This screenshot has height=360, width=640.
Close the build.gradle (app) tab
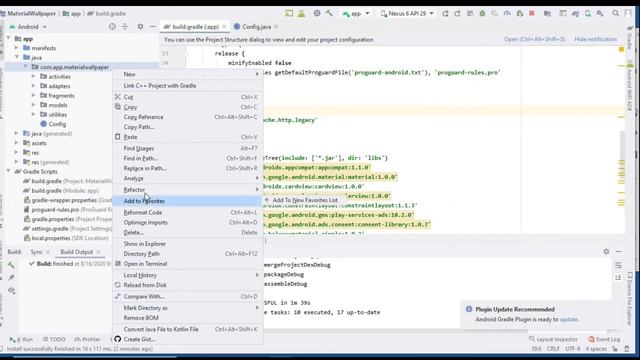pos(224,27)
